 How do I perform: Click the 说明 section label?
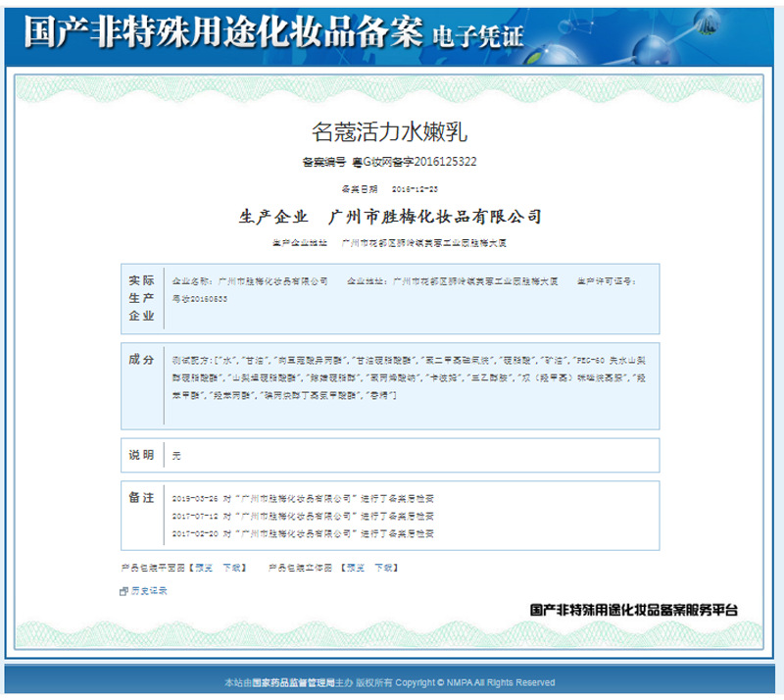point(141,455)
